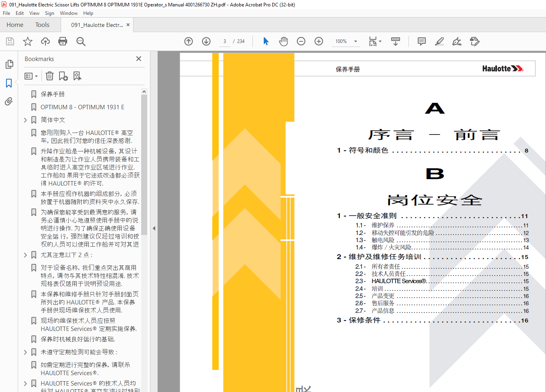Toggle the Bookmarks panel icon in sidebar
546x392 pixels.
coord(9,83)
